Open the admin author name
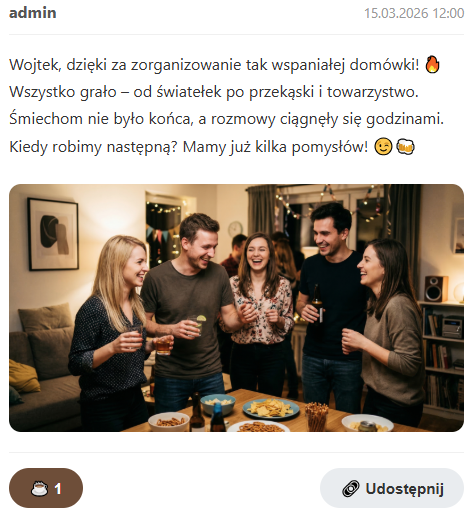 pyautogui.click(x=33, y=13)
